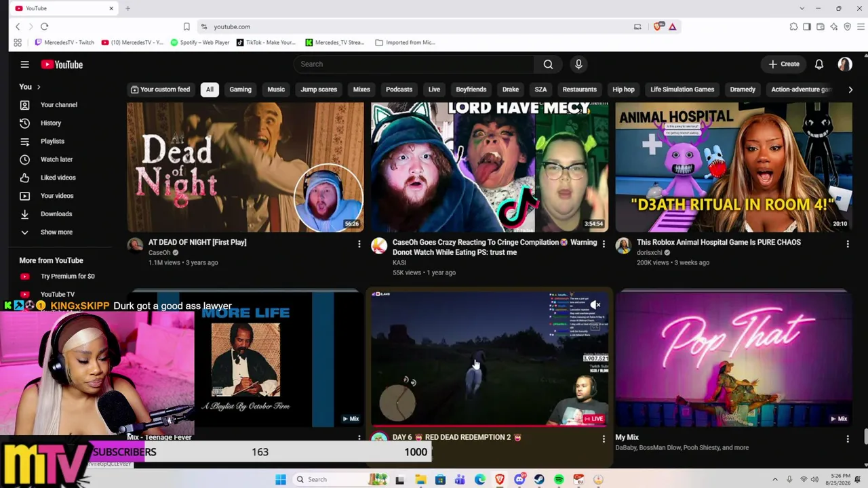The height and width of the screenshot is (488, 868).
Task: Open Your channel in the sidebar
Action: [59, 105]
